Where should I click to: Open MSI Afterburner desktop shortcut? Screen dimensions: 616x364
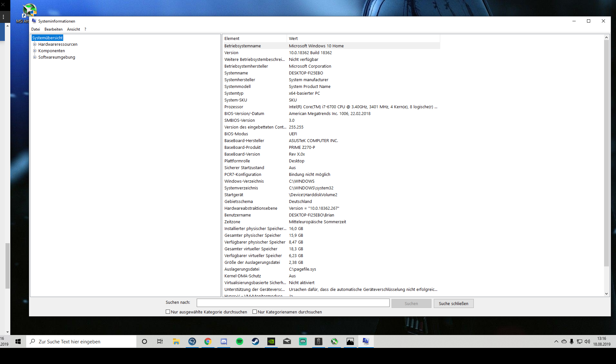[29, 13]
